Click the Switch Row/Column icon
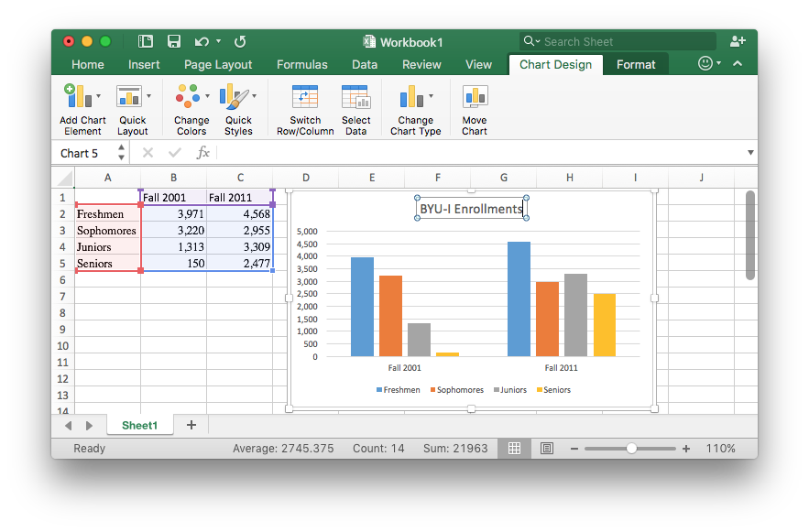The height and width of the screenshot is (532, 809). click(305, 96)
